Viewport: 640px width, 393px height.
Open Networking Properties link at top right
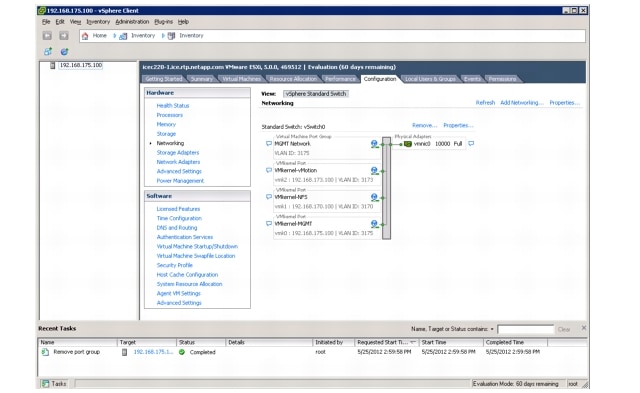(564, 102)
